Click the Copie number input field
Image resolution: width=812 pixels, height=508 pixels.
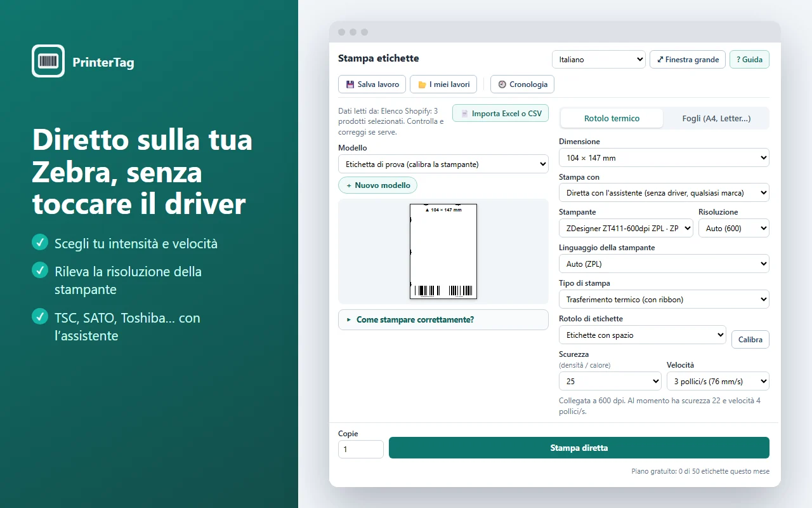coord(361,449)
